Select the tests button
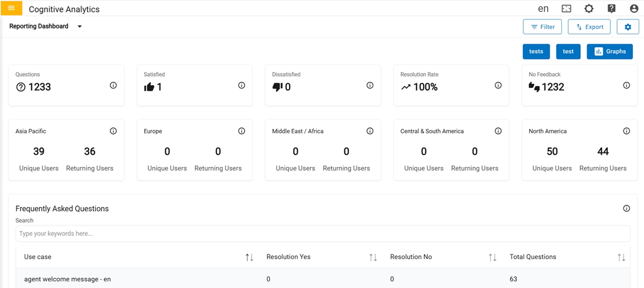 [536, 51]
